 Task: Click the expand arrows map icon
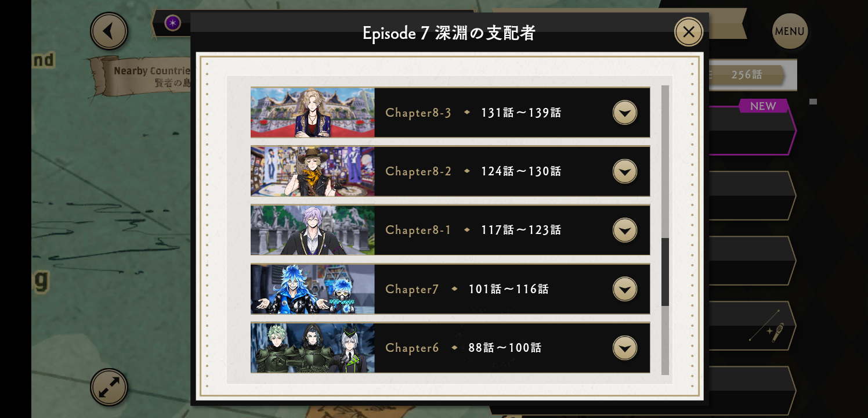pyautogui.click(x=109, y=387)
